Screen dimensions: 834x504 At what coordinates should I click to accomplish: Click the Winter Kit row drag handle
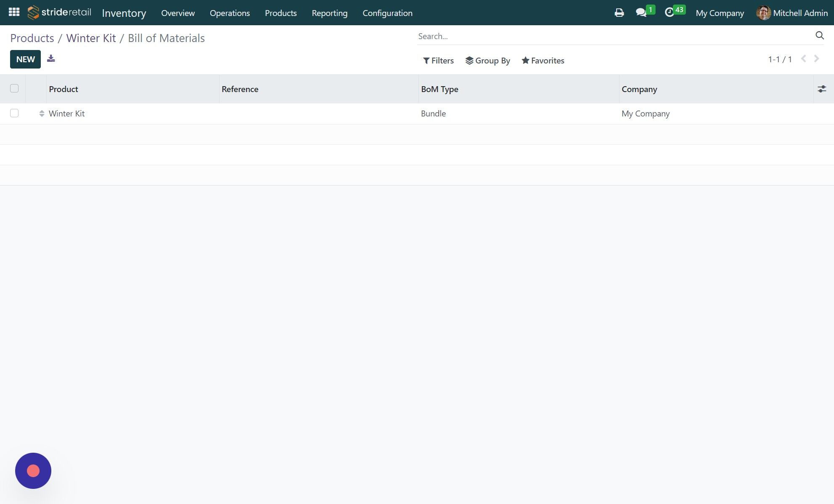(x=42, y=113)
